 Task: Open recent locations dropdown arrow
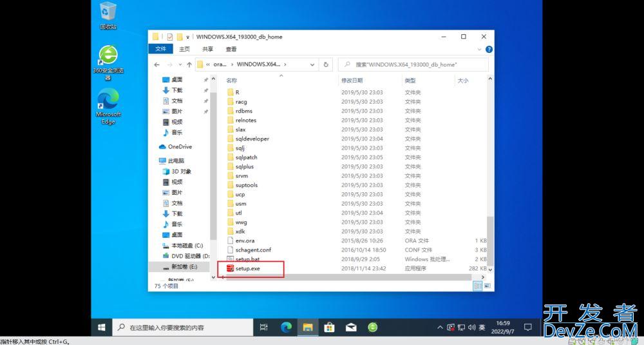[x=180, y=64]
